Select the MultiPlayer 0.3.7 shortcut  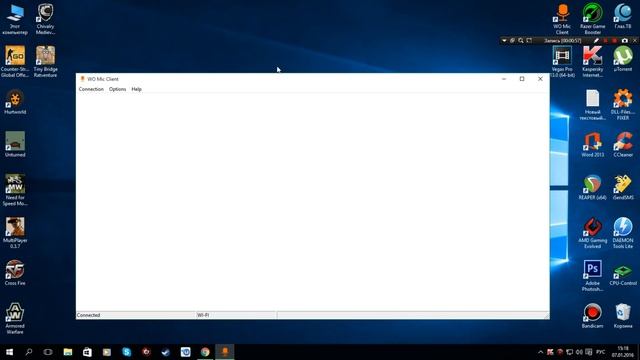[15, 233]
